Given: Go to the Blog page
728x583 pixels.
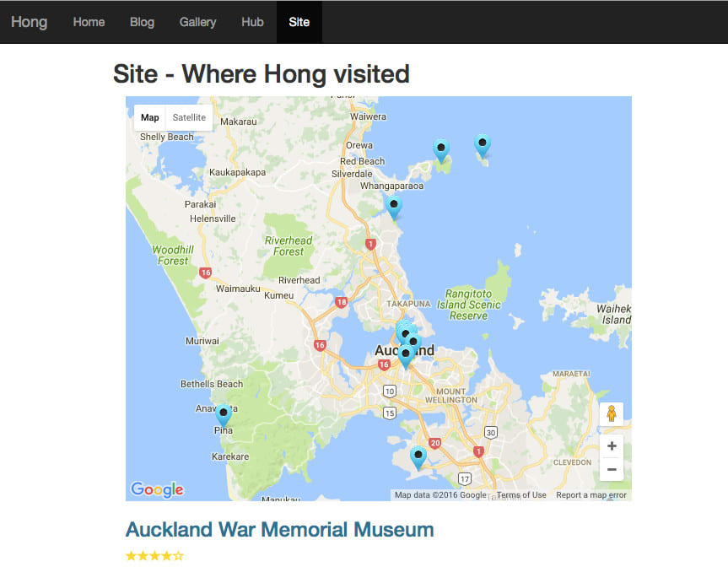Looking at the screenshot, I should [142, 22].
